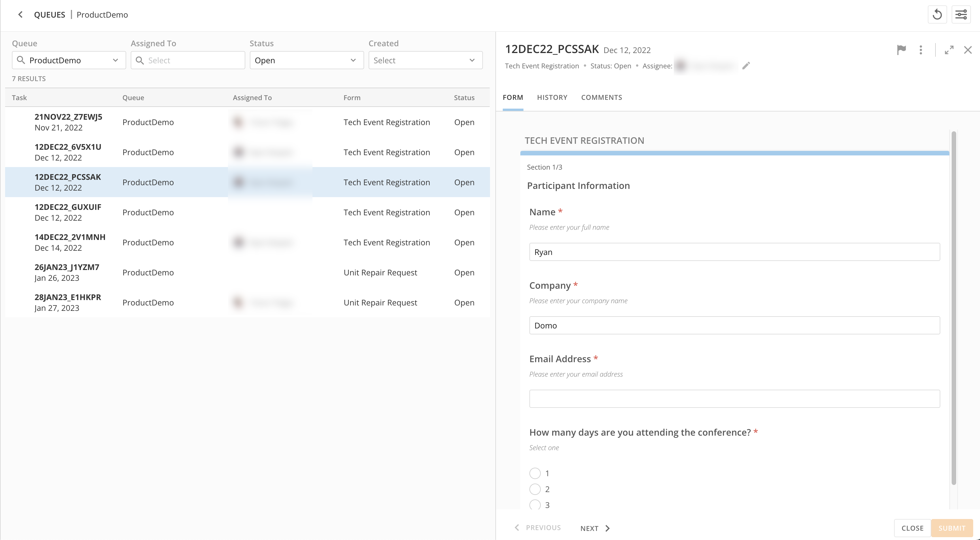The height and width of the screenshot is (540, 980).
Task: Expand task panel to full screen
Action: pos(949,50)
